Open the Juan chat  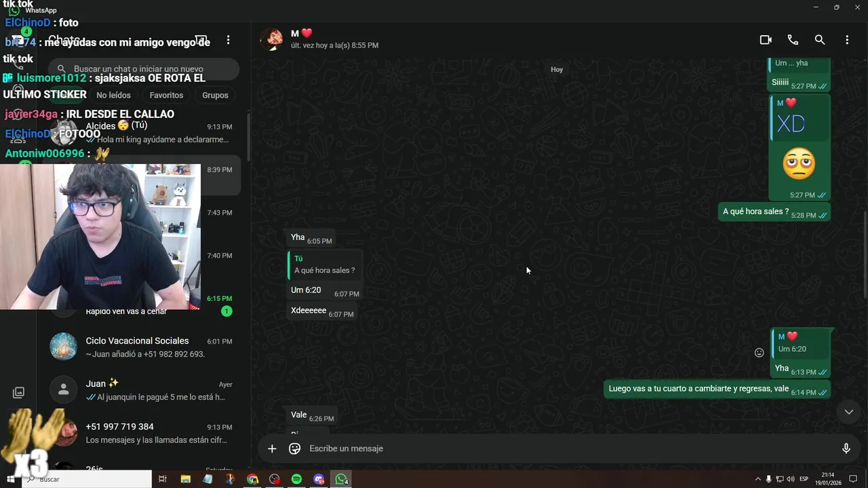tap(142, 390)
